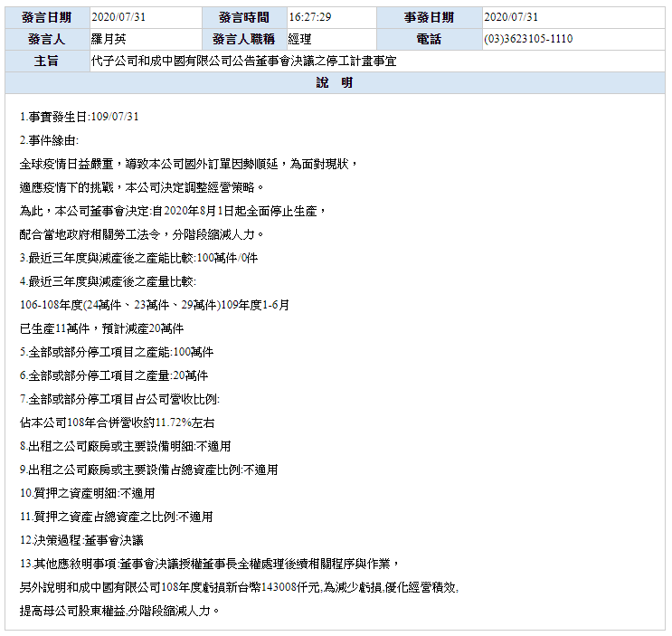
Task: Click item 13 其他應敘明事項
Action: [x=210, y=564]
